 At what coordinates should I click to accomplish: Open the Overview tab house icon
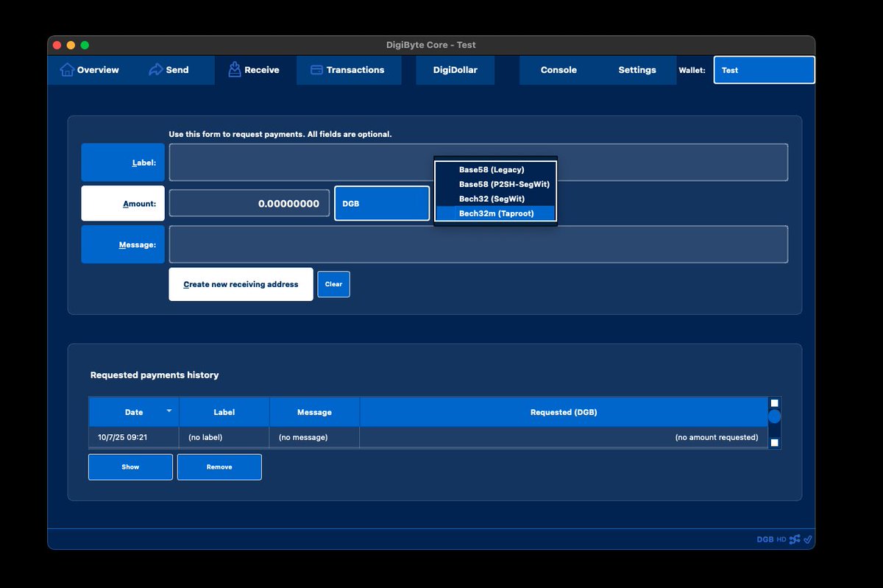click(67, 70)
